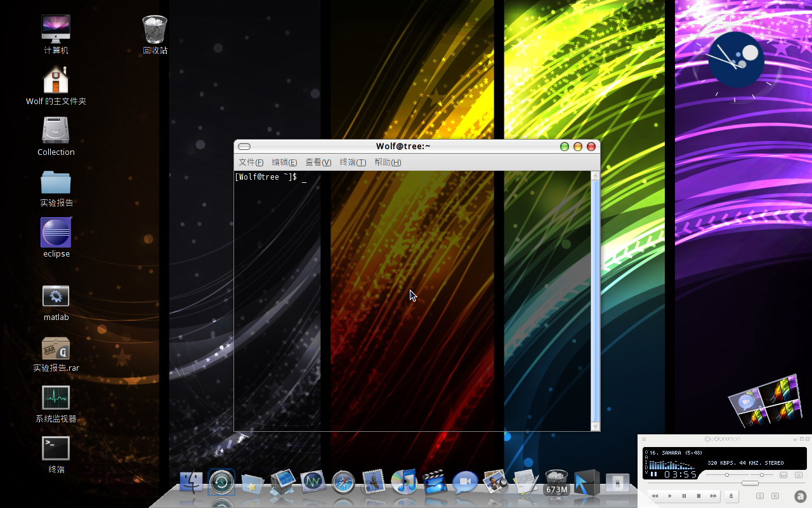
Task: Open the Mail stamp dock icon
Action: click(x=374, y=483)
